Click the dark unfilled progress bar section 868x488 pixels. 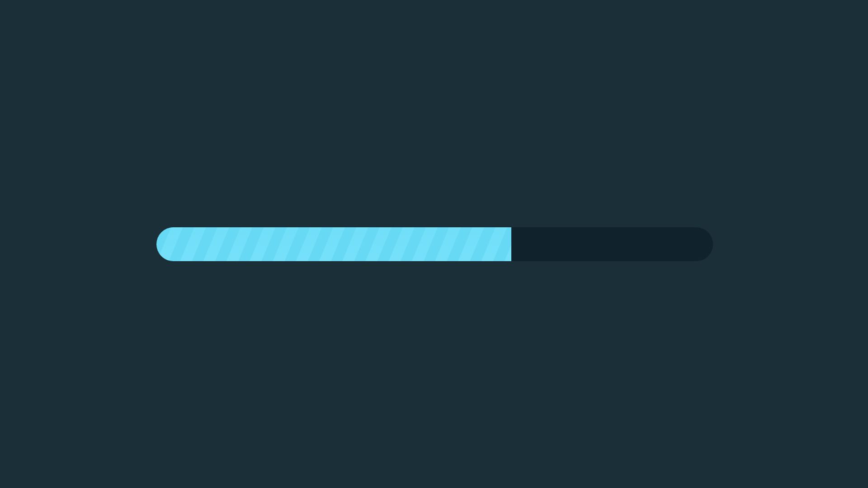pyautogui.click(x=611, y=244)
